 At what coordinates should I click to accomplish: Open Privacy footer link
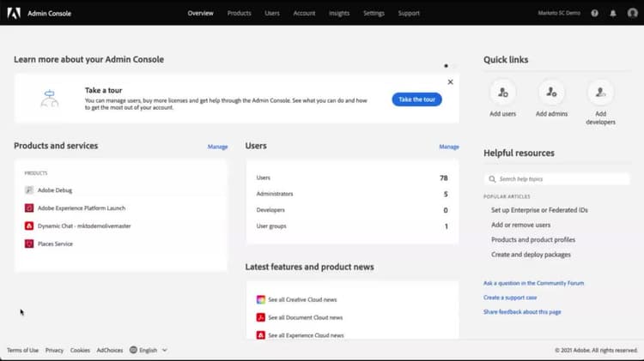point(55,350)
